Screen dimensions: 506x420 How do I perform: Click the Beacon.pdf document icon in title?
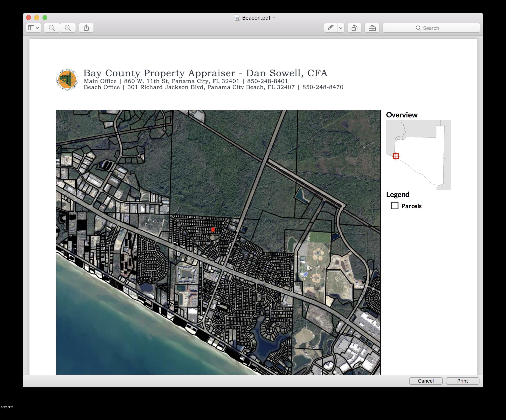(x=237, y=18)
